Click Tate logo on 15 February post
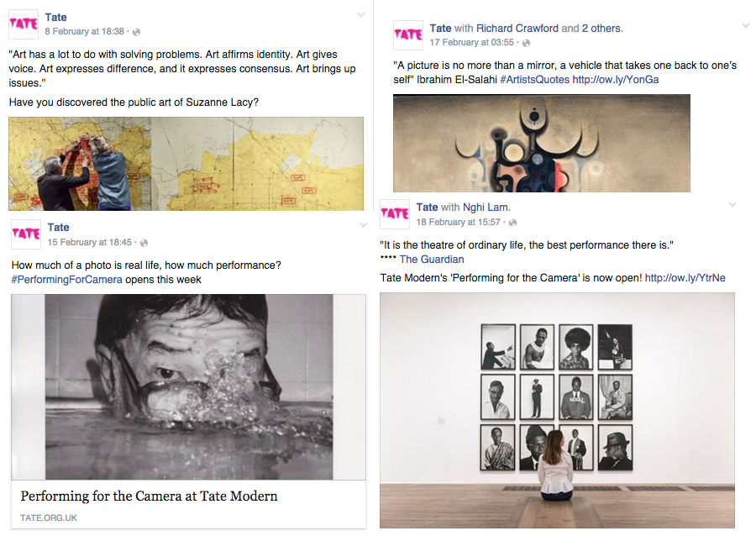 26,234
